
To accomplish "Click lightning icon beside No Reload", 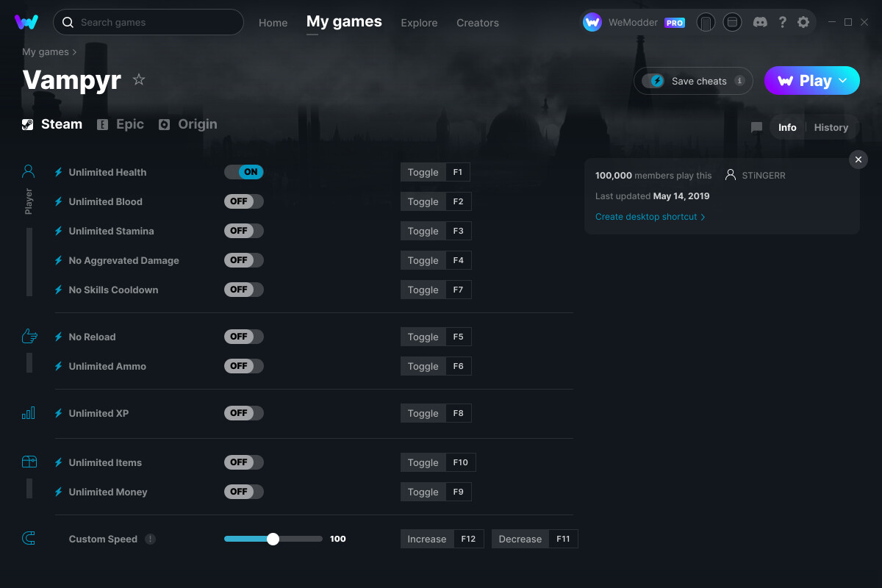I will (x=59, y=337).
